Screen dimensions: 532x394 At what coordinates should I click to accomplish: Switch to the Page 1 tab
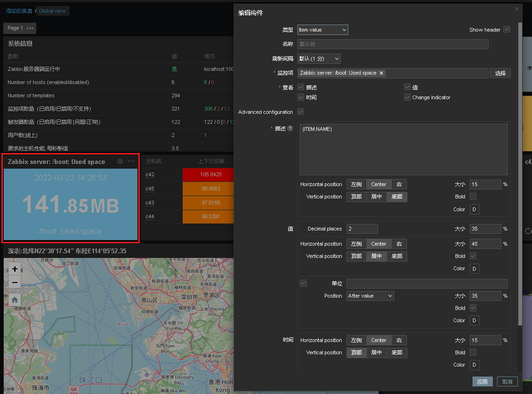pos(15,28)
